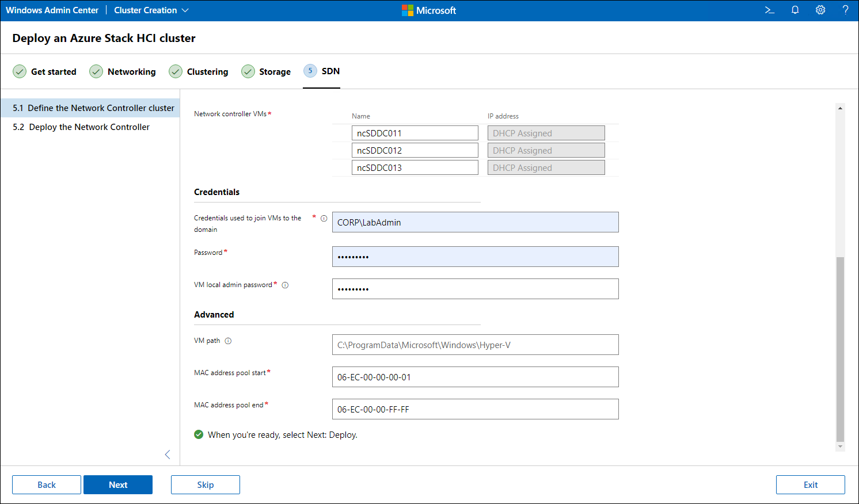Show info for VM local admin password
This screenshot has height=504, width=859.
click(285, 285)
